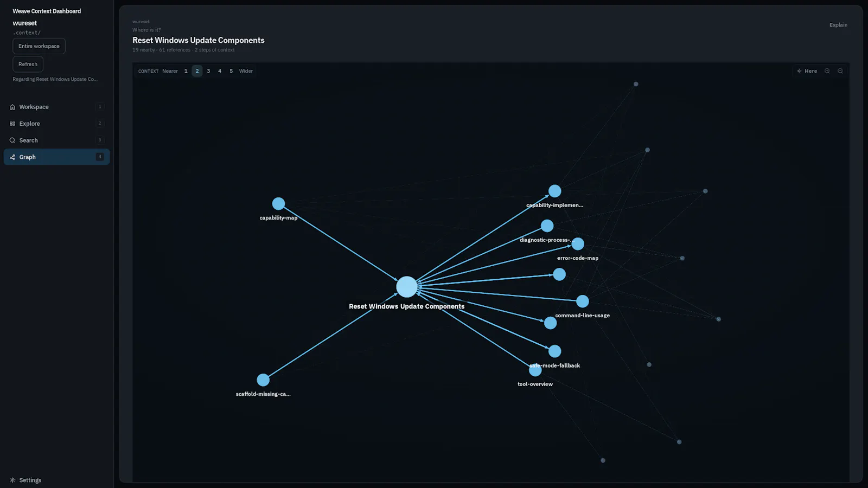This screenshot has height=488, width=868.
Task: Click the Explain button
Action: (x=838, y=25)
